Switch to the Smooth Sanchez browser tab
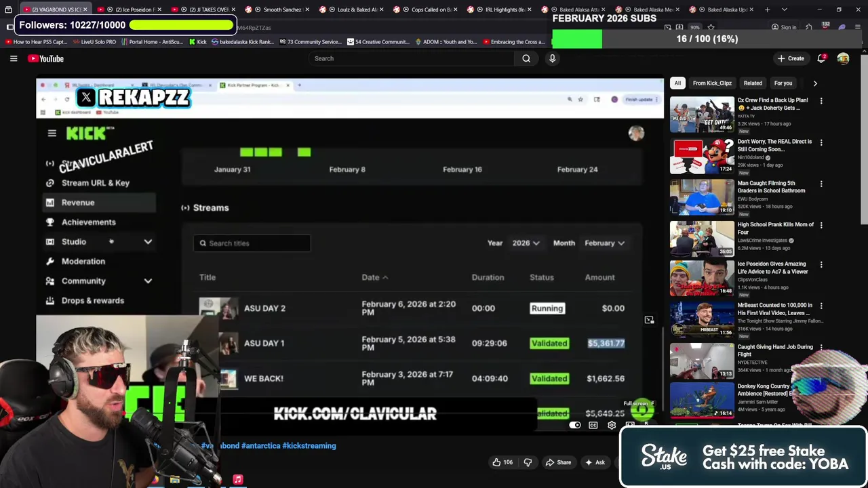Viewport: 868px width, 488px height. tap(278, 9)
